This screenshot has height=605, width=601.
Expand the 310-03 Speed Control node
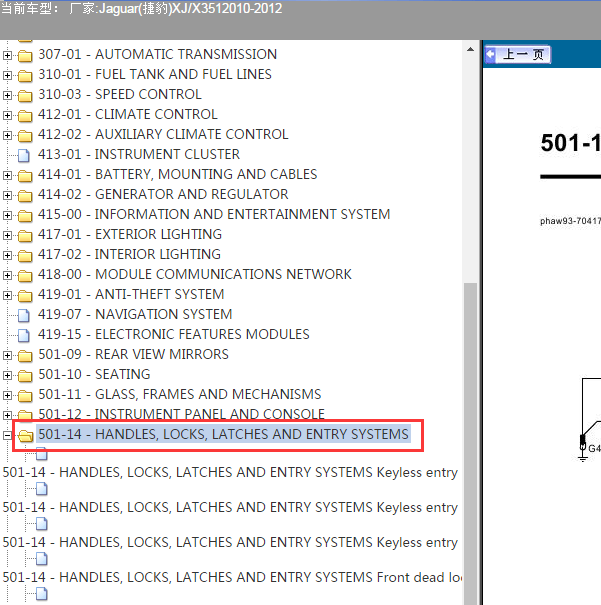click(x=7, y=95)
